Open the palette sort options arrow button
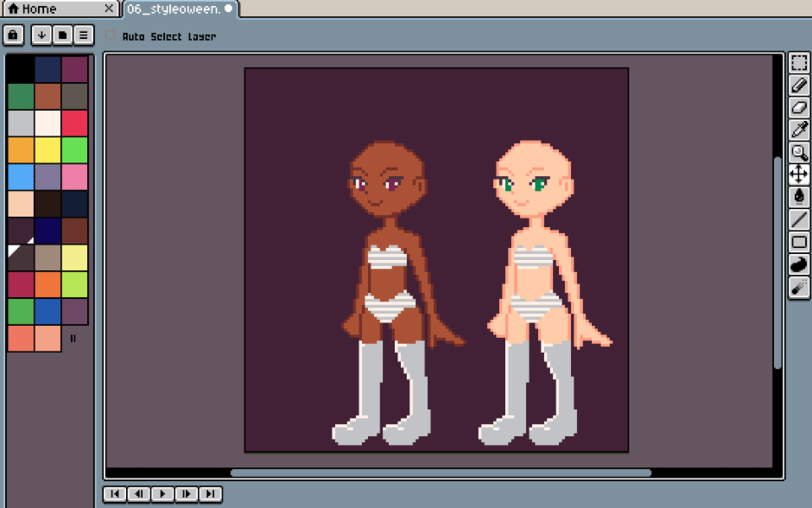 (x=41, y=35)
